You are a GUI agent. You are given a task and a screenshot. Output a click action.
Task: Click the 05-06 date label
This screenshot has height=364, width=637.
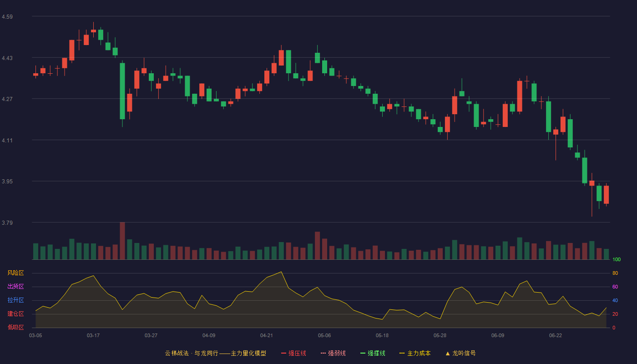pos(324,335)
